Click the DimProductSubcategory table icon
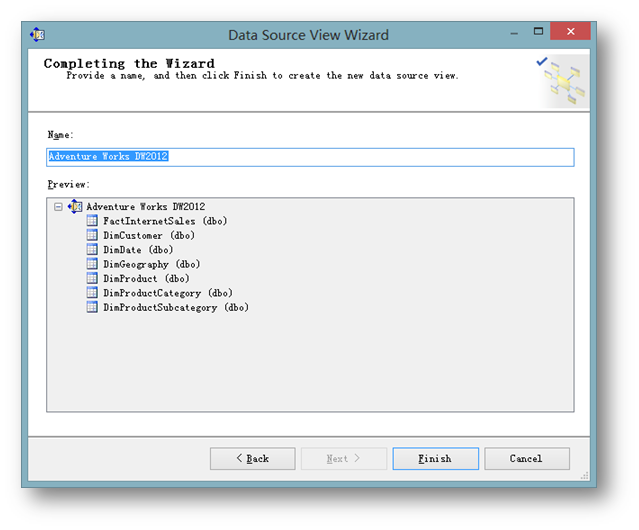This screenshot has width=639, height=530. click(93, 308)
